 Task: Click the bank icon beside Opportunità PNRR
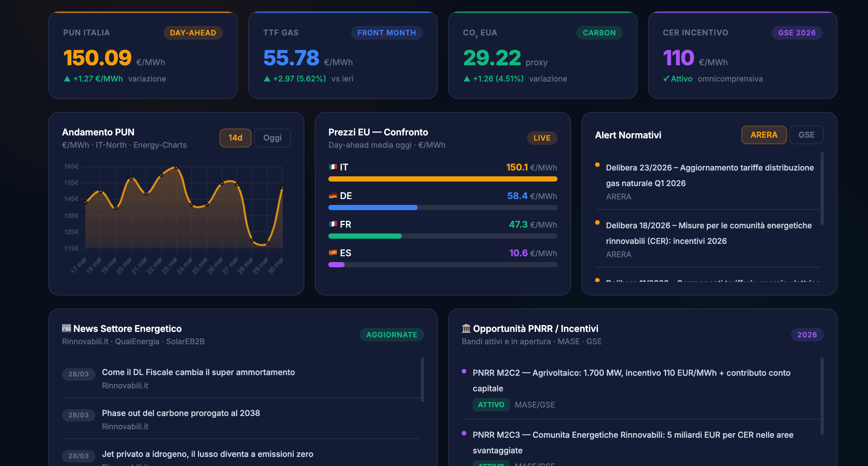466,328
